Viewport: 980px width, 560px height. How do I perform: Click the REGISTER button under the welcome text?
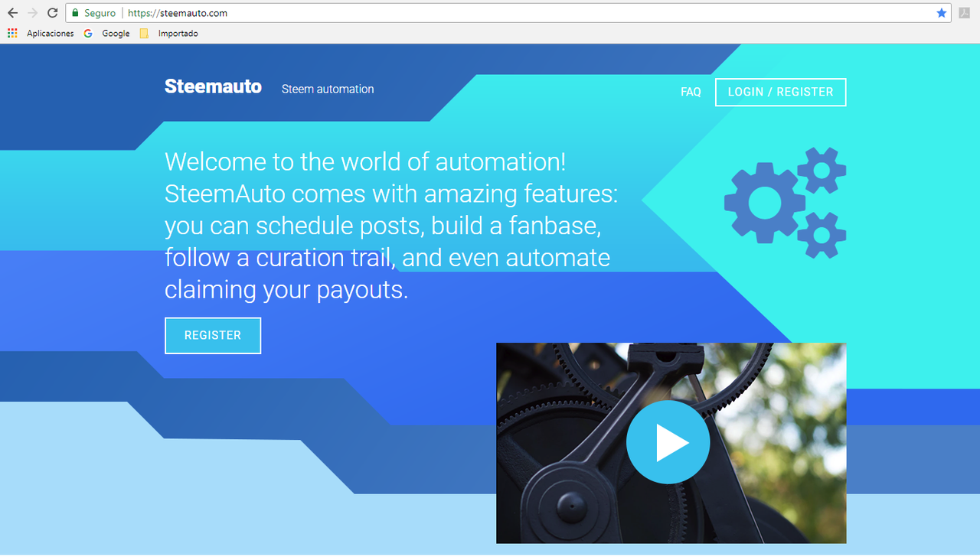[x=213, y=335]
